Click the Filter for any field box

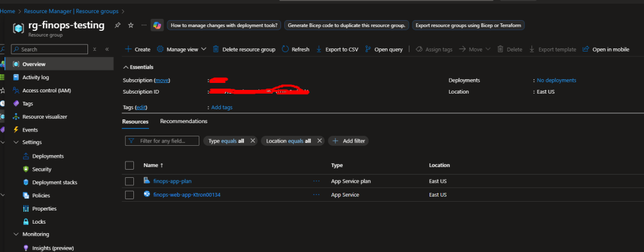pyautogui.click(x=162, y=141)
